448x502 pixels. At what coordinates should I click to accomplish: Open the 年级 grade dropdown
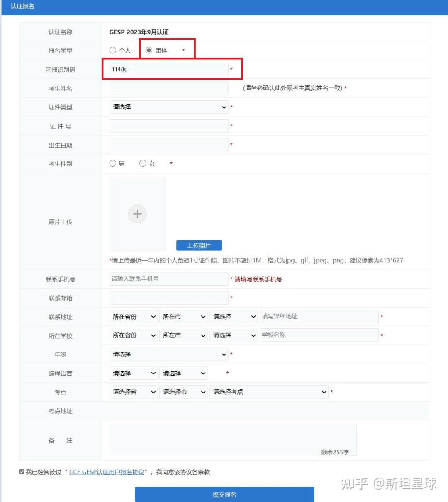pos(168,354)
